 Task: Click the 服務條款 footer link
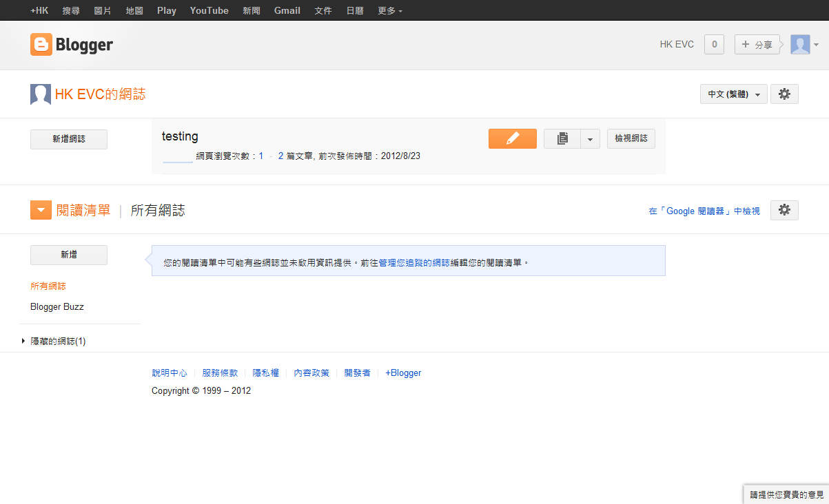[220, 372]
